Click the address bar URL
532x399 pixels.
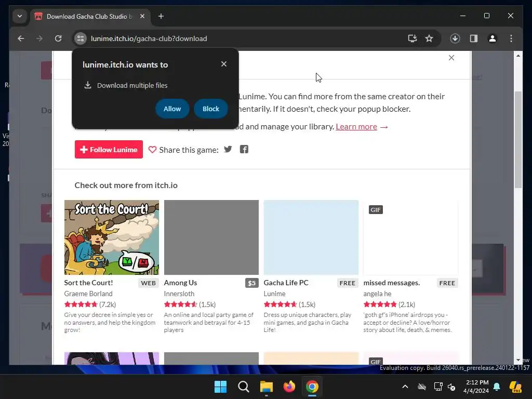click(149, 38)
